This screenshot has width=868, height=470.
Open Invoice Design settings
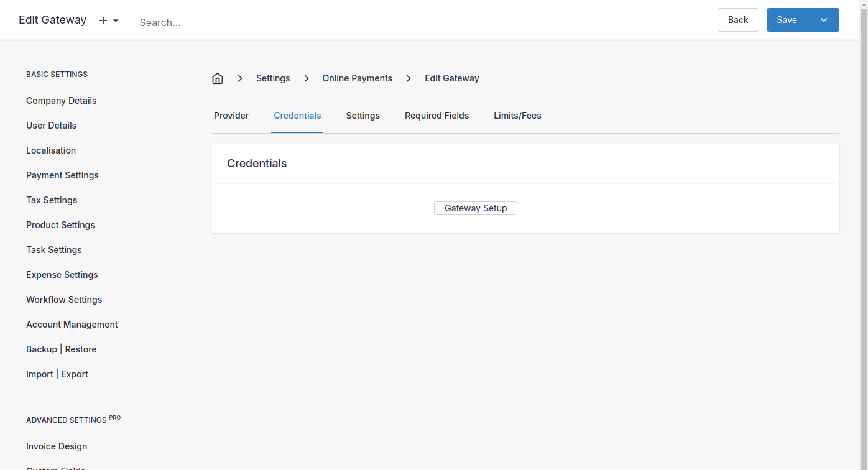[57, 446]
